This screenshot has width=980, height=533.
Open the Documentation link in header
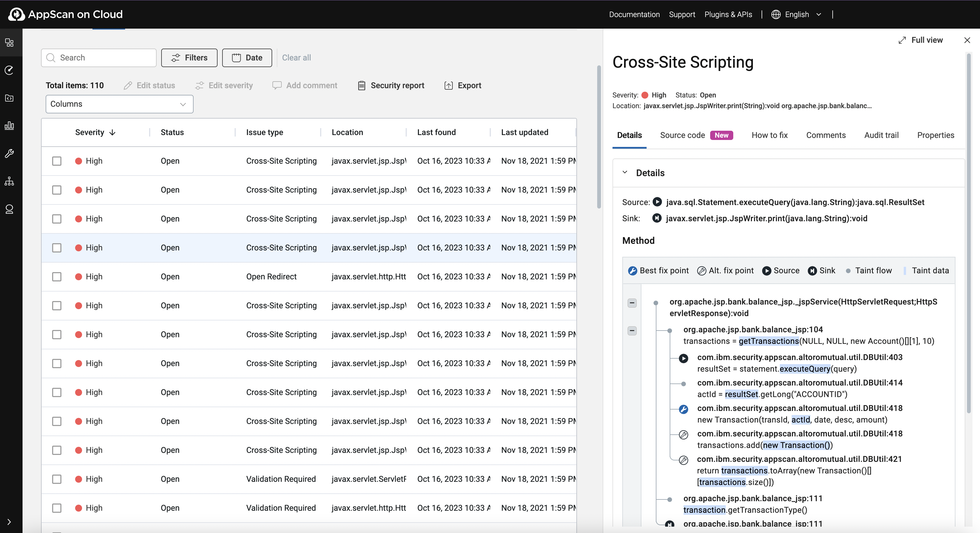click(x=634, y=14)
